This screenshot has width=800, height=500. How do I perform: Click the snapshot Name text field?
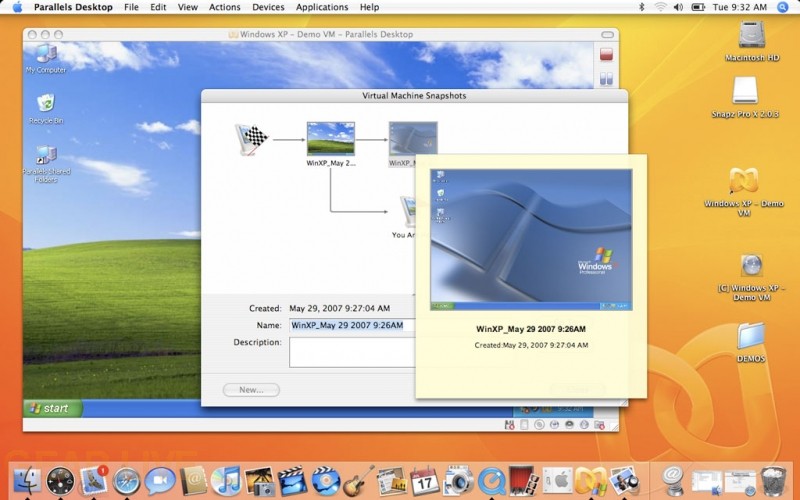coord(353,325)
